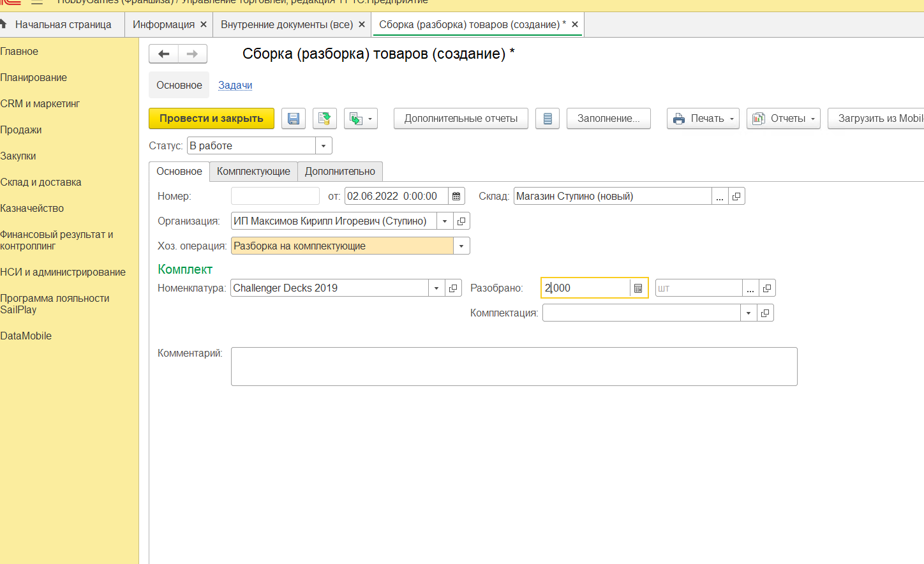Open the Главное section
This screenshot has height=564, width=924.
pos(19,52)
